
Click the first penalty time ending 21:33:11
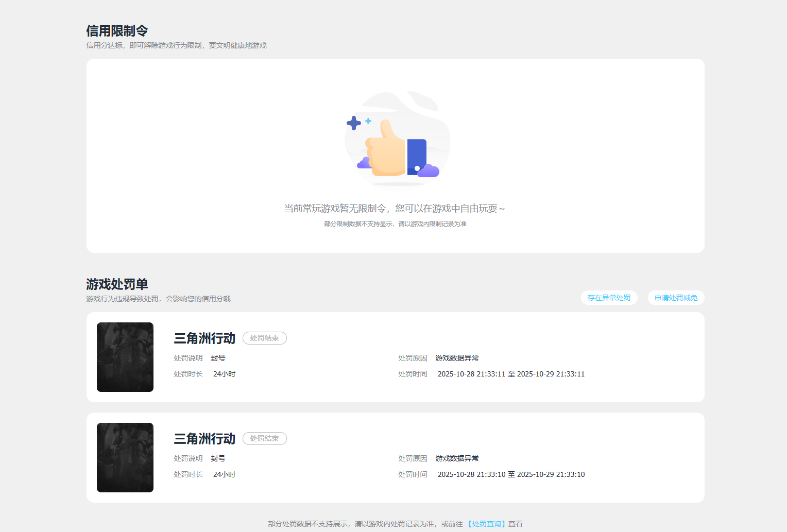pyautogui.click(x=511, y=374)
